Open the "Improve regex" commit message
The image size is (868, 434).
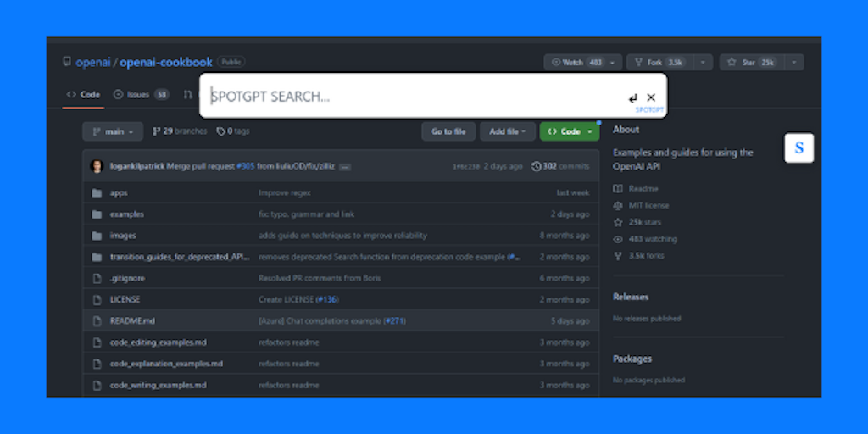pos(285,192)
